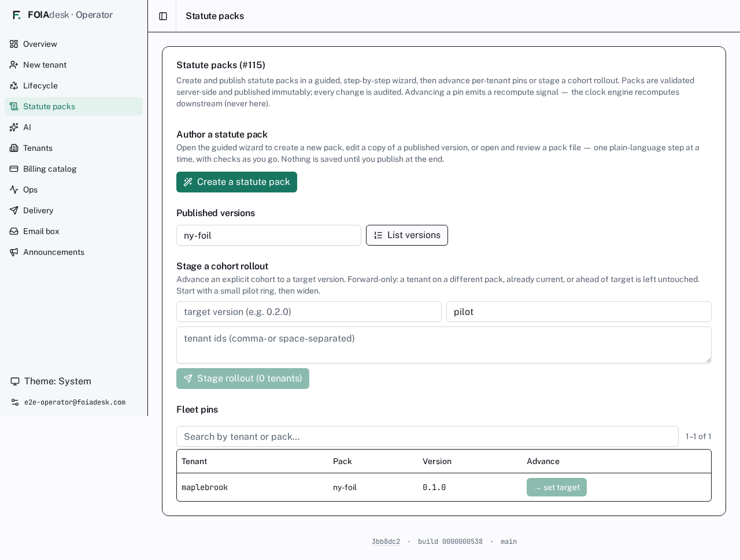Click Stage rollout (0 tenants) button
The height and width of the screenshot is (560, 740).
point(243,379)
